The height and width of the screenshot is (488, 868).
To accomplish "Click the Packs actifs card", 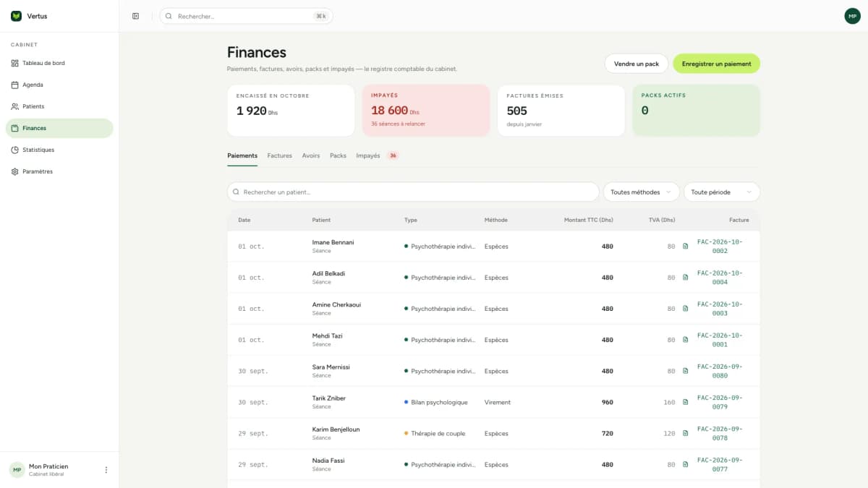I will (x=697, y=111).
